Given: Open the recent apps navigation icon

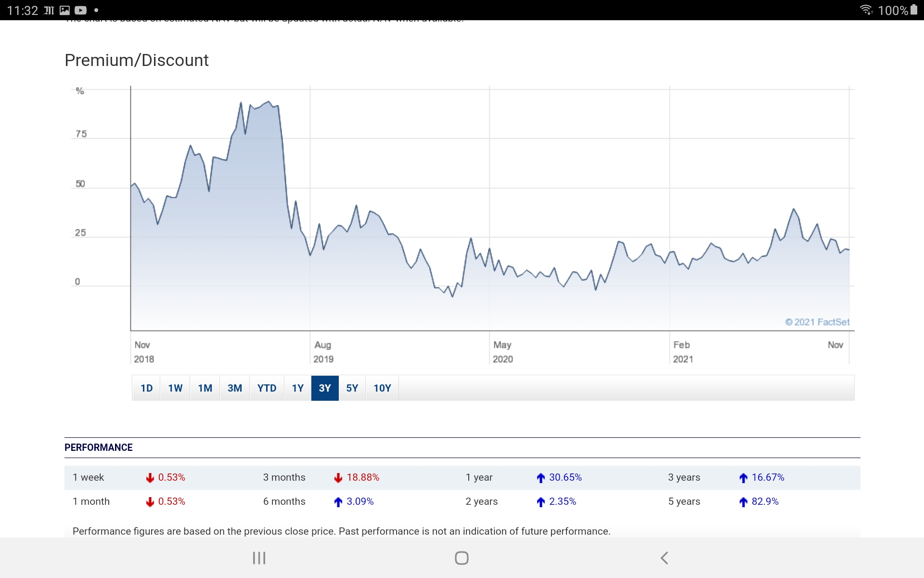Looking at the screenshot, I should pyautogui.click(x=259, y=558).
